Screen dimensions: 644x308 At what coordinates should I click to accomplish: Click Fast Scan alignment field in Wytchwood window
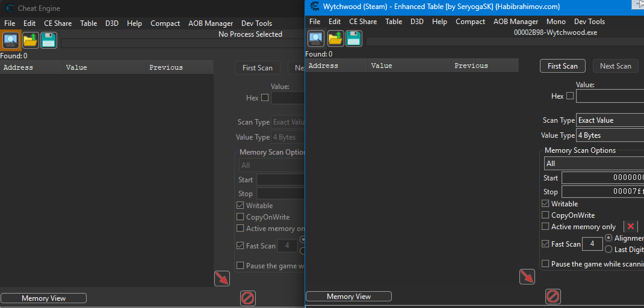point(592,244)
